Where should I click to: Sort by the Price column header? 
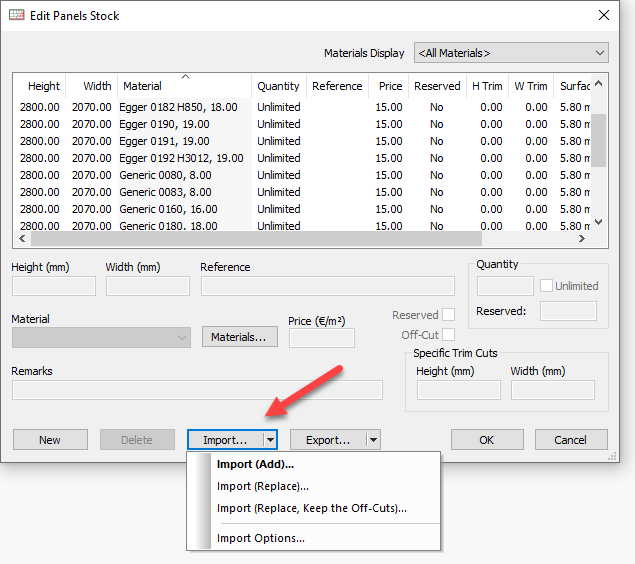390,86
